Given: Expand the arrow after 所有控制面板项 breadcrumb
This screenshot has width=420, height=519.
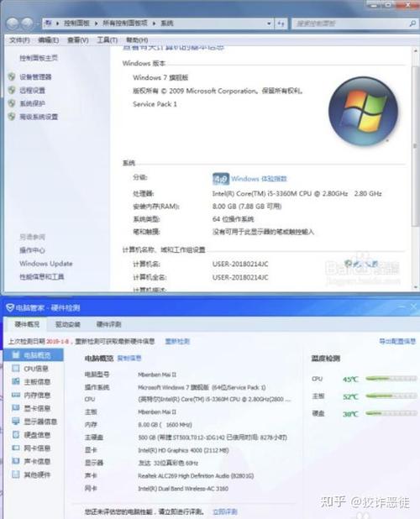Looking at the screenshot, I should tap(154, 24).
